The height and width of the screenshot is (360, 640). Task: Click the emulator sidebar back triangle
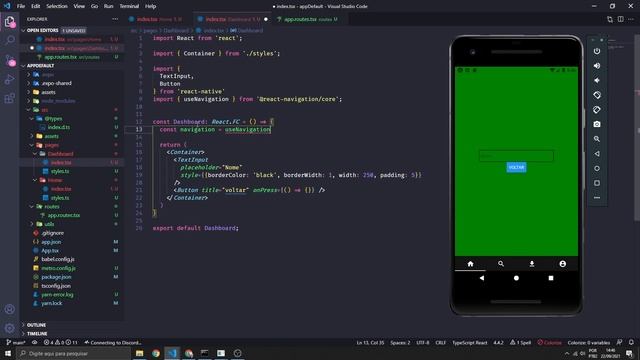tap(597, 154)
